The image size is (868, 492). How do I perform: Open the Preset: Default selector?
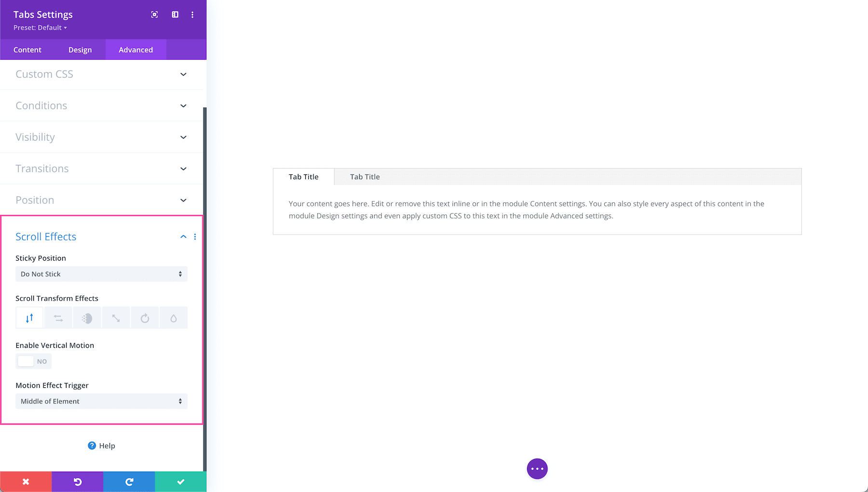(x=40, y=27)
